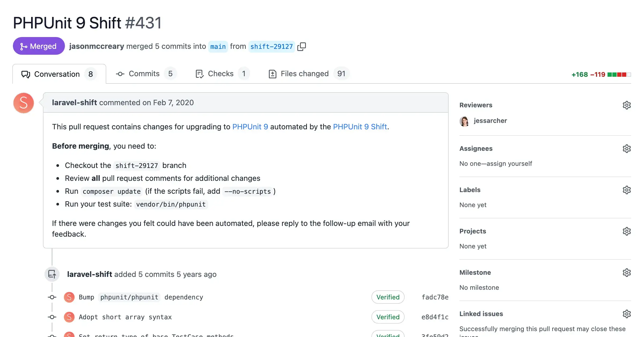Image resolution: width=644 pixels, height=337 pixels.
Task: Open jasonmccreary's profile
Action: point(97,46)
